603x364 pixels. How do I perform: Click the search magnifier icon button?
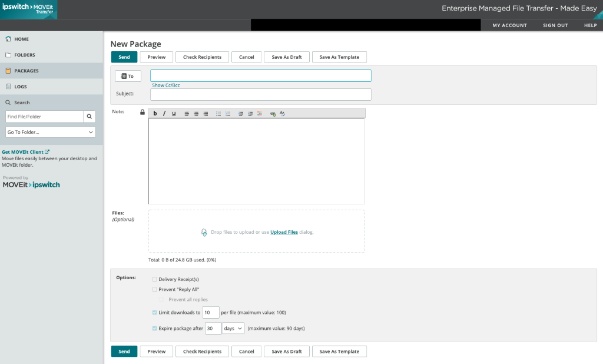(x=90, y=117)
